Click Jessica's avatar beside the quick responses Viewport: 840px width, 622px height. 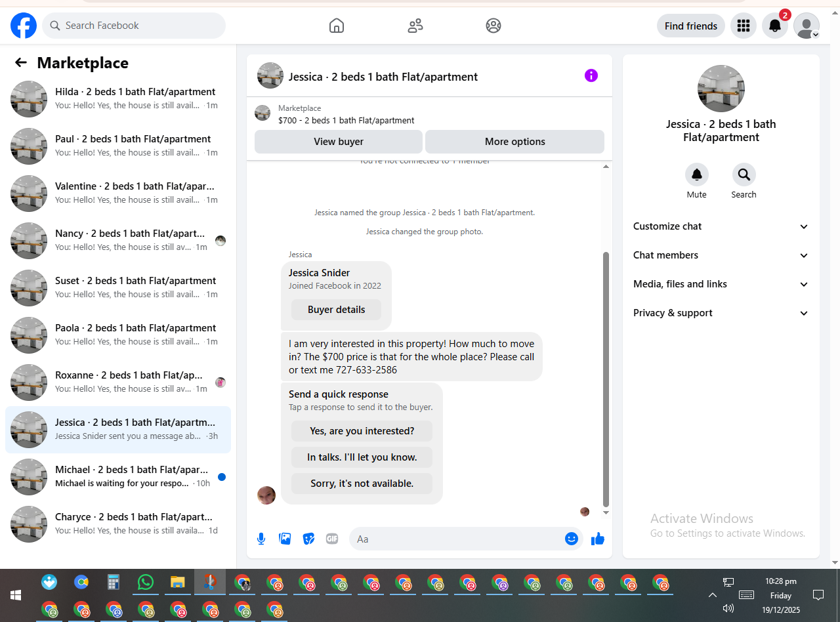[x=266, y=495]
